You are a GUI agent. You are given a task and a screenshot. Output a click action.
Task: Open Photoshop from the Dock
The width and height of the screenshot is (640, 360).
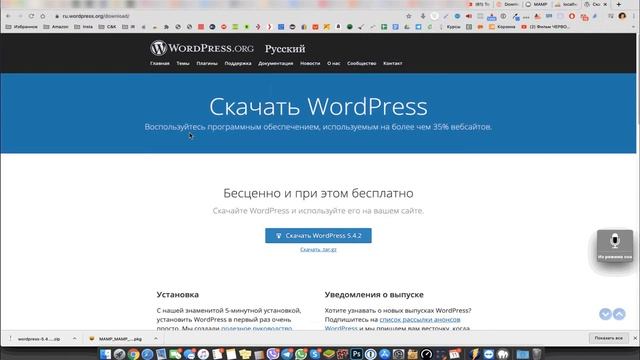point(356,354)
